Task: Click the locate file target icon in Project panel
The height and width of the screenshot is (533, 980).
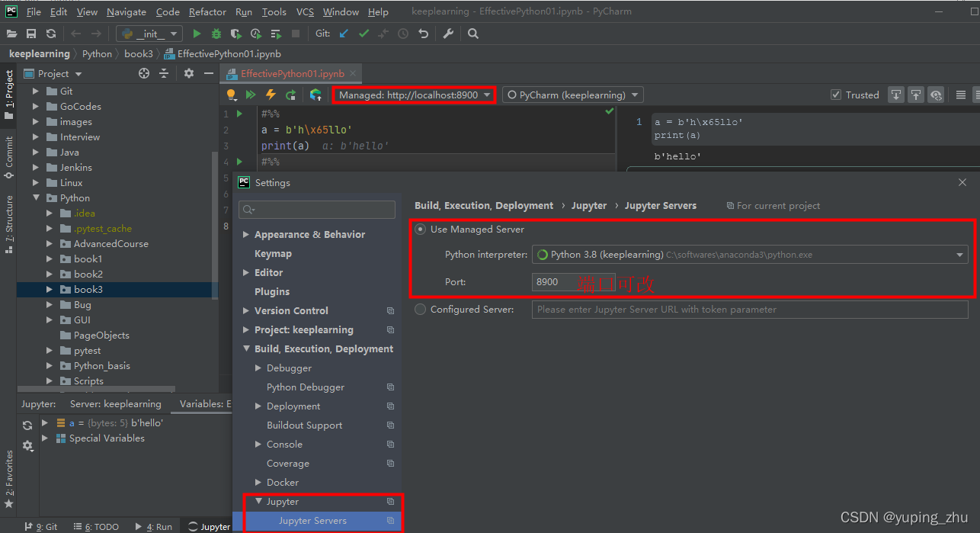Action: coord(144,73)
